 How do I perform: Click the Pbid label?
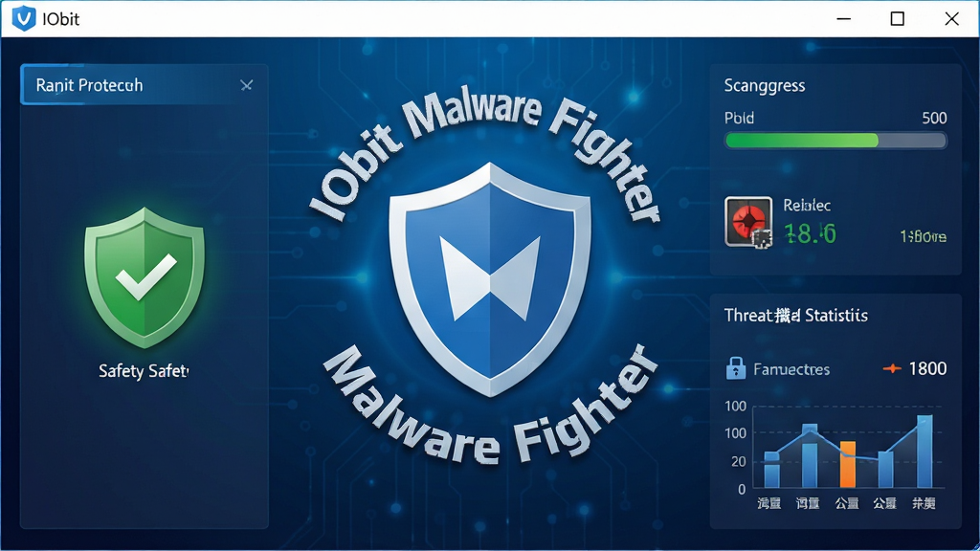point(739,118)
